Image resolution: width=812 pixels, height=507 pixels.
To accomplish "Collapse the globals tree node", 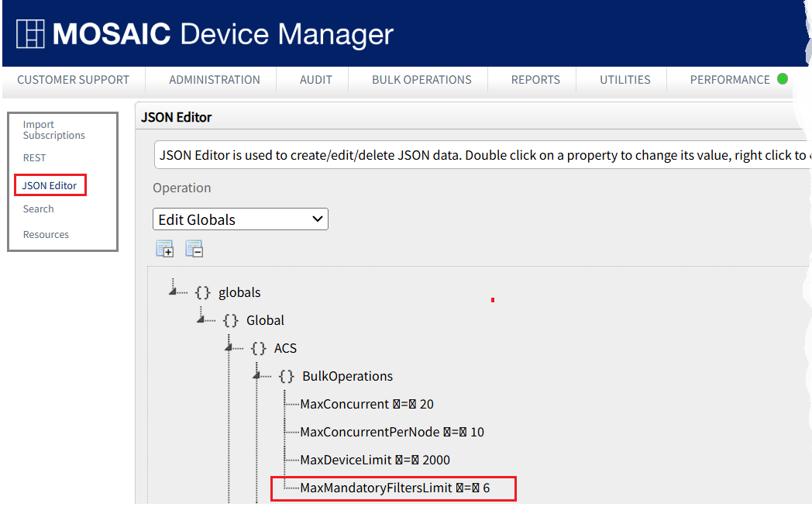I will [173, 290].
